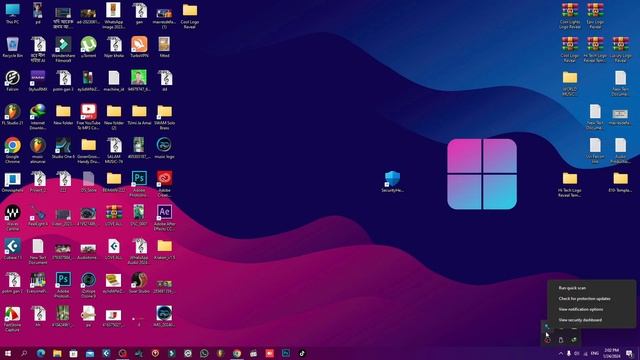
Task: Select the TurboVPN desktop shortcut
Action: [x=139, y=47]
